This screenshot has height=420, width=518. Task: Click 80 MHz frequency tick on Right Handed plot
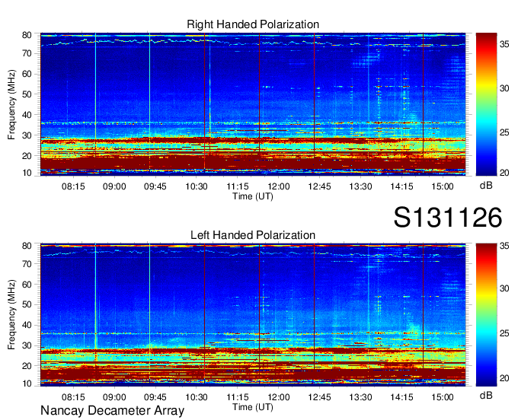coord(27,35)
